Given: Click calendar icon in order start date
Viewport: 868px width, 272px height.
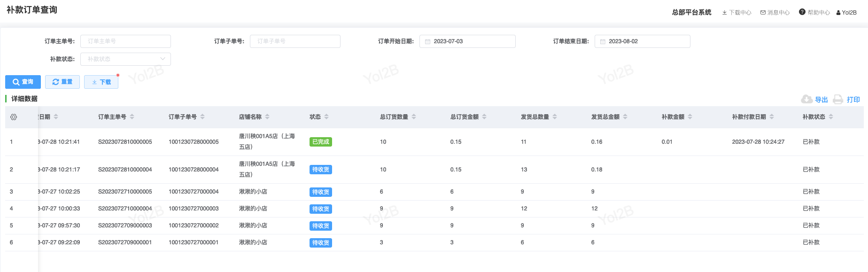Looking at the screenshot, I should point(427,42).
